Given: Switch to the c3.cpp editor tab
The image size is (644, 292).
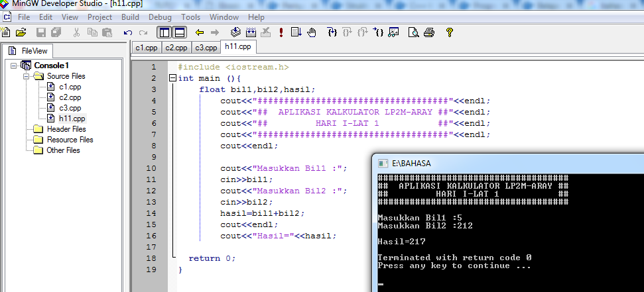Looking at the screenshot, I should tap(206, 48).
